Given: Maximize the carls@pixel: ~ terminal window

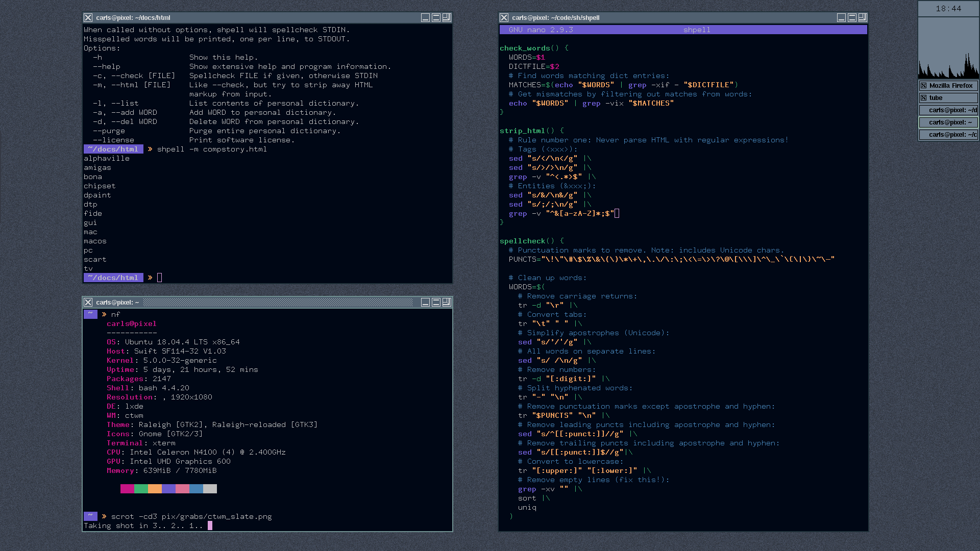Looking at the screenshot, I should (436, 303).
